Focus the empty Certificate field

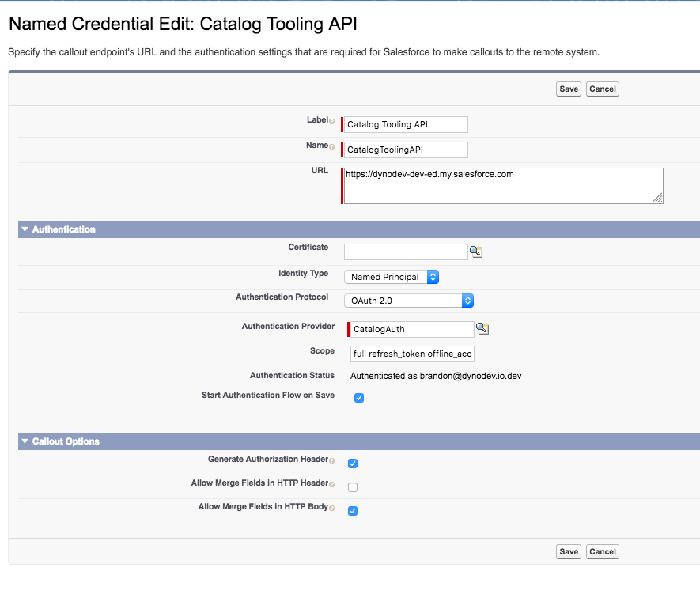pos(406,252)
